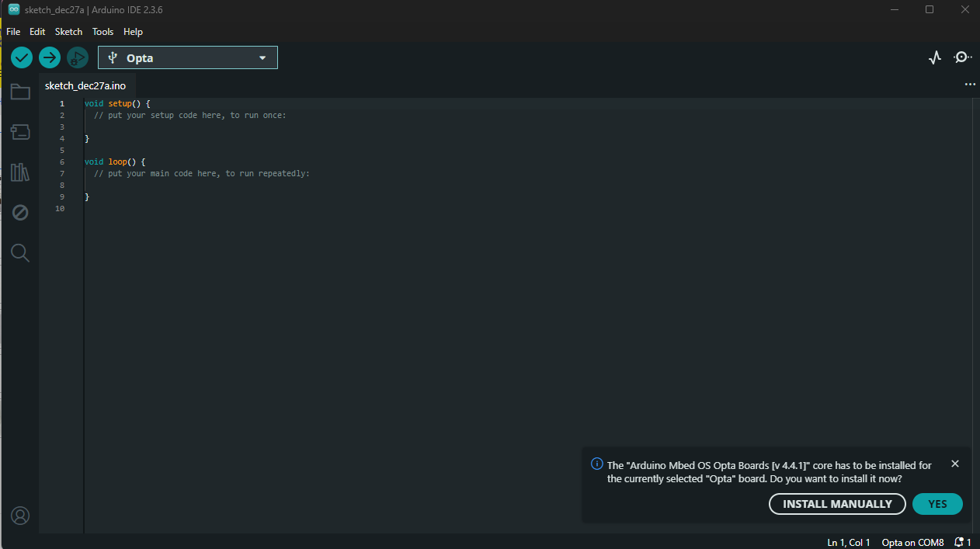Open the Debug sidebar panel
This screenshot has height=549, width=980.
point(20,212)
